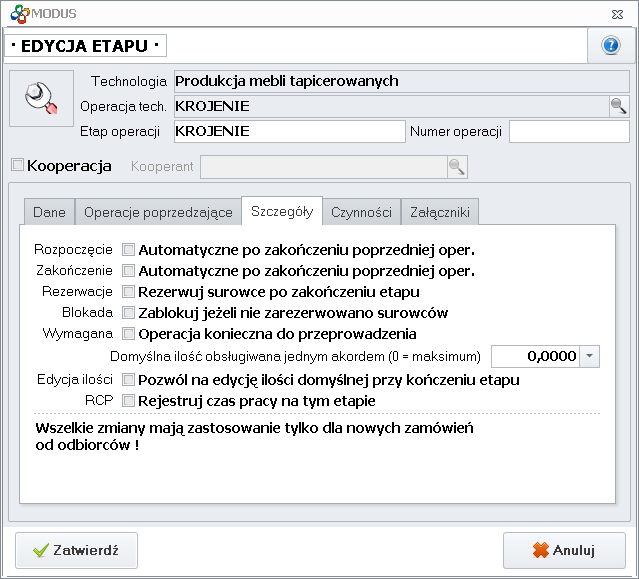The width and height of the screenshot is (639, 579).
Task: Tick Operacja konieczna do przeprowadzenia
Action: pyautogui.click(x=128, y=334)
